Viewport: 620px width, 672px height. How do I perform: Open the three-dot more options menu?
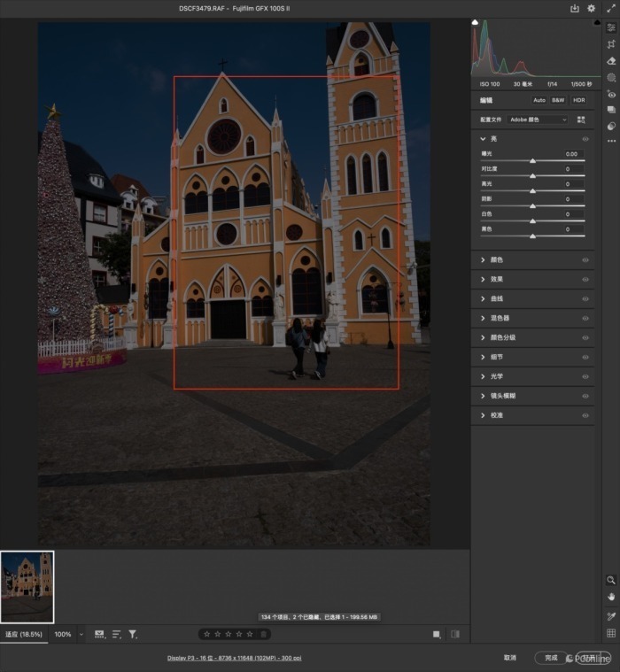coord(611,141)
